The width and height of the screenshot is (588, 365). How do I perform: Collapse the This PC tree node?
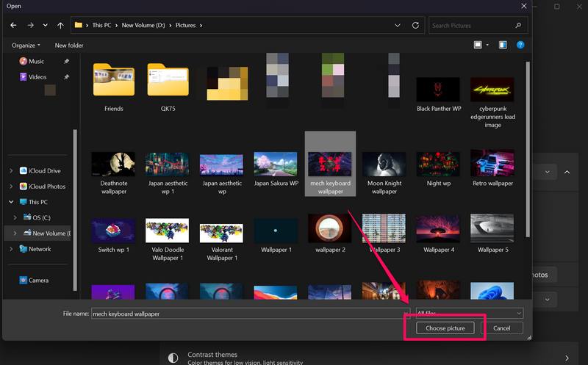point(10,202)
